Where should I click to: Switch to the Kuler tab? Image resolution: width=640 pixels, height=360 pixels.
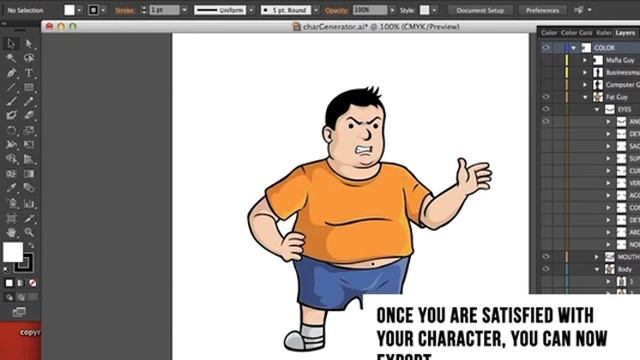tap(604, 33)
